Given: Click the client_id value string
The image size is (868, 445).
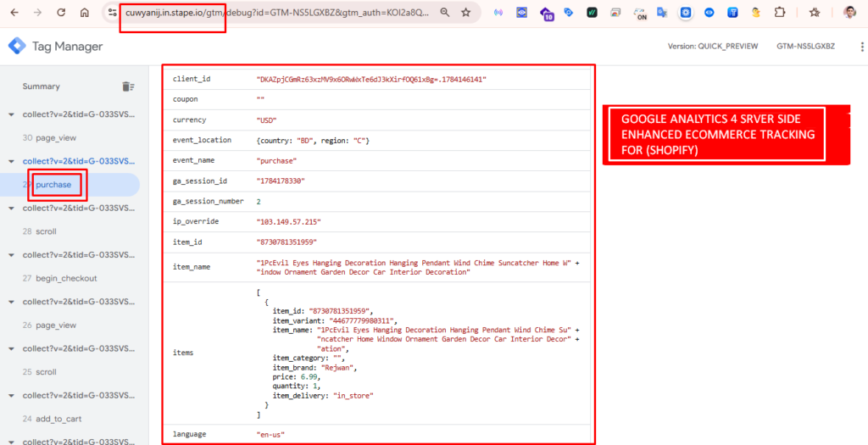Looking at the screenshot, I should [x=371, y=79].
